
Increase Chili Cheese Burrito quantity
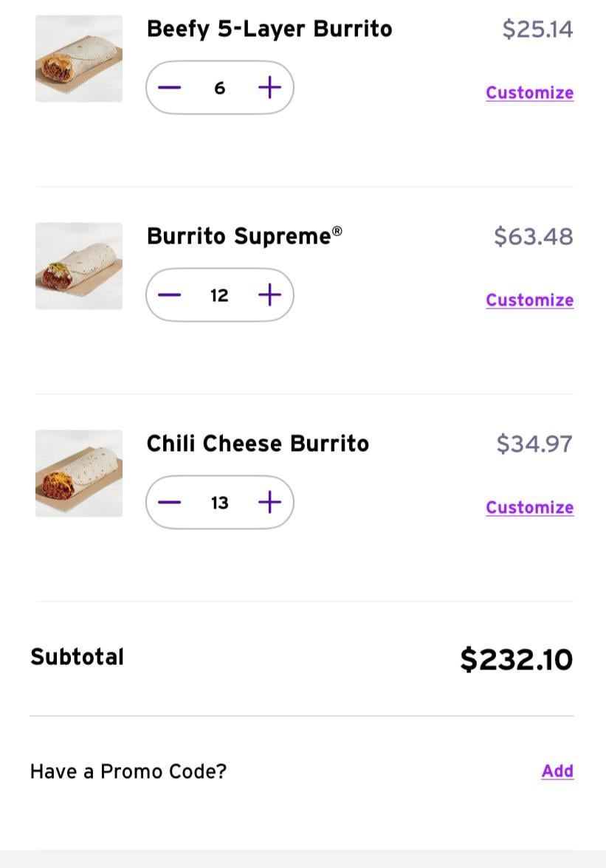coord(269,503)
